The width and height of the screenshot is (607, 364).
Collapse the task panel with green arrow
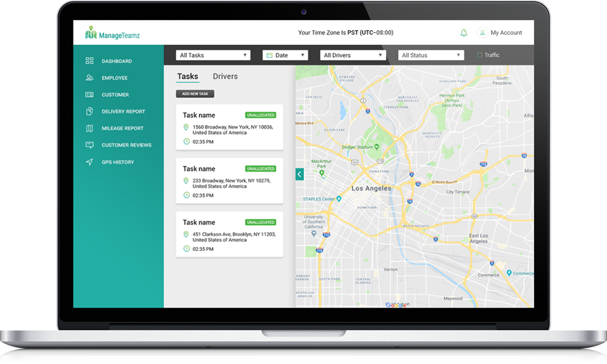299,174
